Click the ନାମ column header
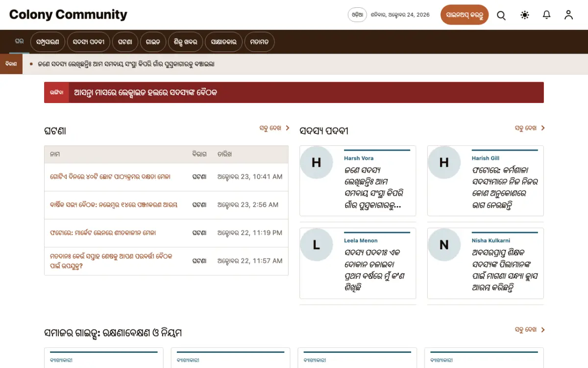Image resolution: width=588 pixels, height=368 pixels. pyautogui.click(x=55, y=154)
